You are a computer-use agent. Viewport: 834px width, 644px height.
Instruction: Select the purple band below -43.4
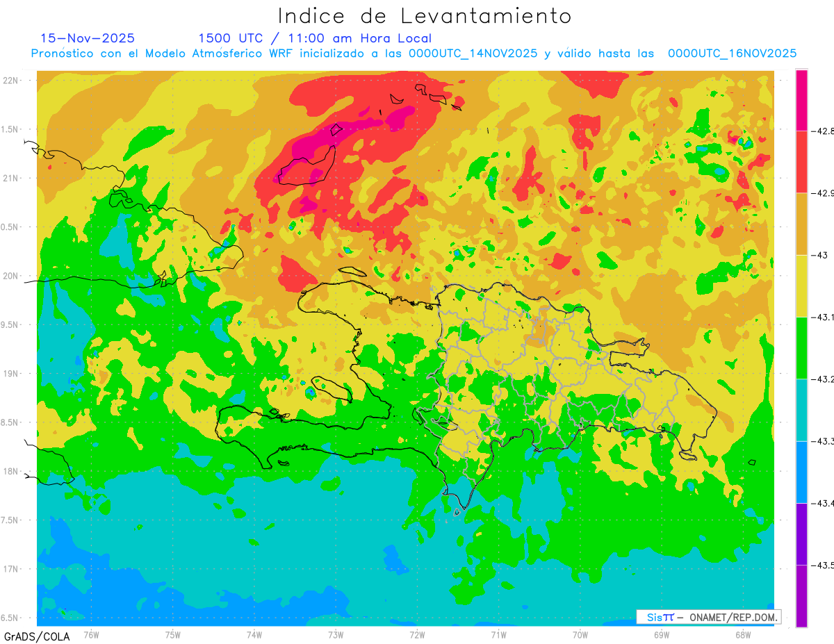[801, 534]
